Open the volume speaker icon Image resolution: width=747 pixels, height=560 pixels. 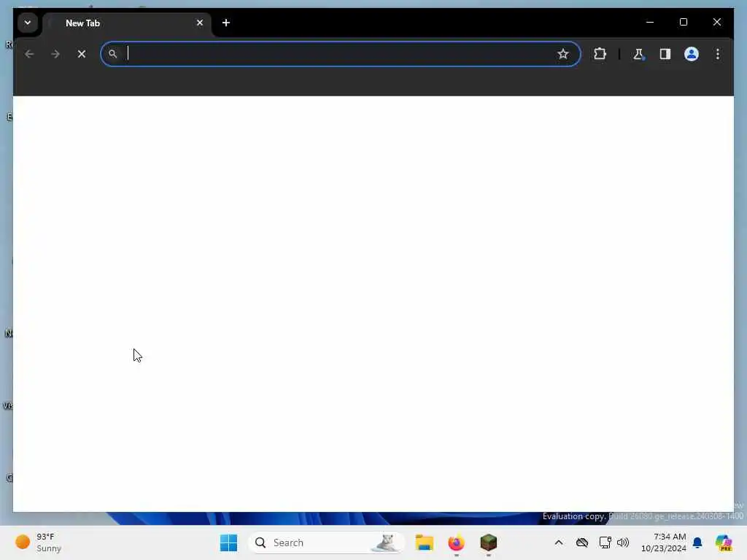click(623, 542)
